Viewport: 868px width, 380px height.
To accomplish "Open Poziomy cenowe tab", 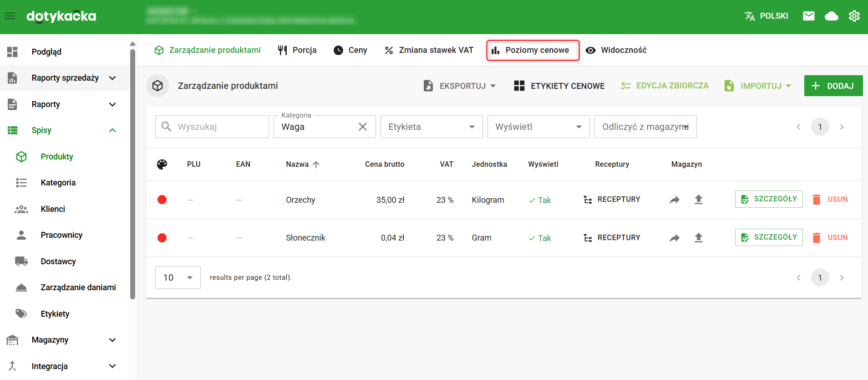I will click(533, 50).
